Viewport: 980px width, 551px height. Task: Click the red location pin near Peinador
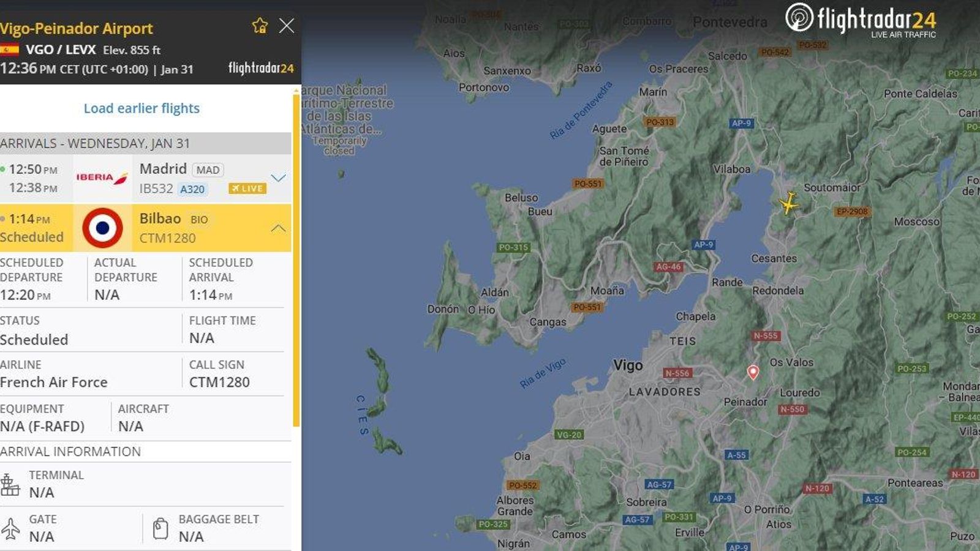[753, 371]
